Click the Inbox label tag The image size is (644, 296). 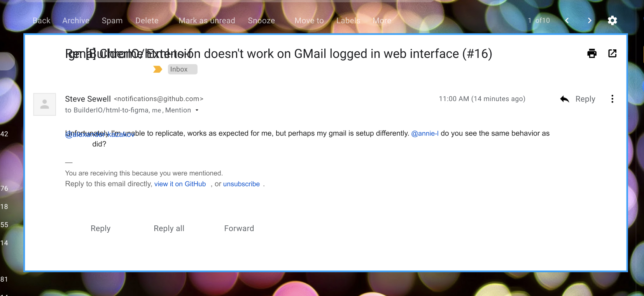[182, 69]
